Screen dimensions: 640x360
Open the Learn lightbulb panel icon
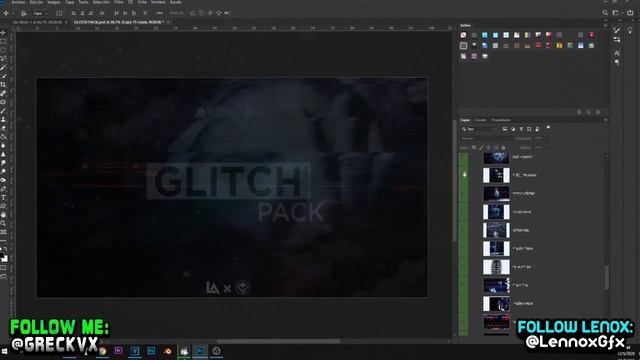(x=630, y=30)
